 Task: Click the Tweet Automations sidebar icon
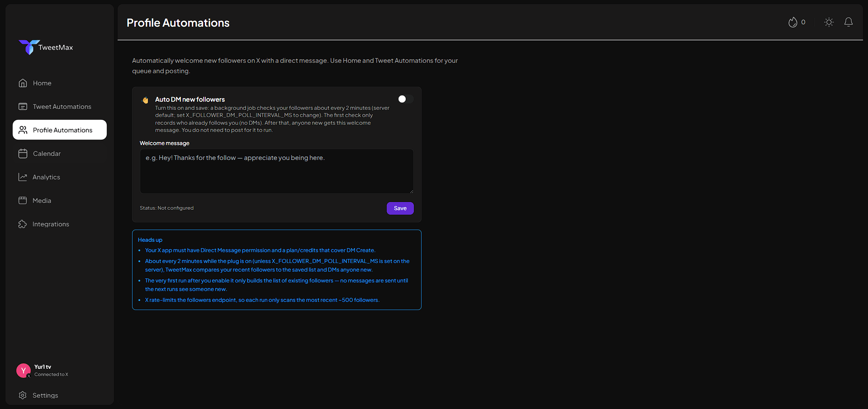coord(23,107)
